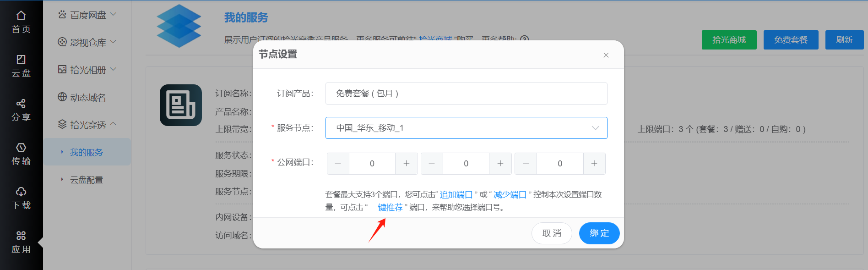Increase the first 公网端口 value
868x270 pixels.
tap(407, 164)
